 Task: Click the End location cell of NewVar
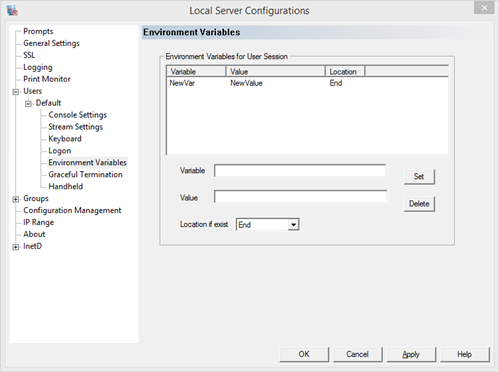(336, 83)
